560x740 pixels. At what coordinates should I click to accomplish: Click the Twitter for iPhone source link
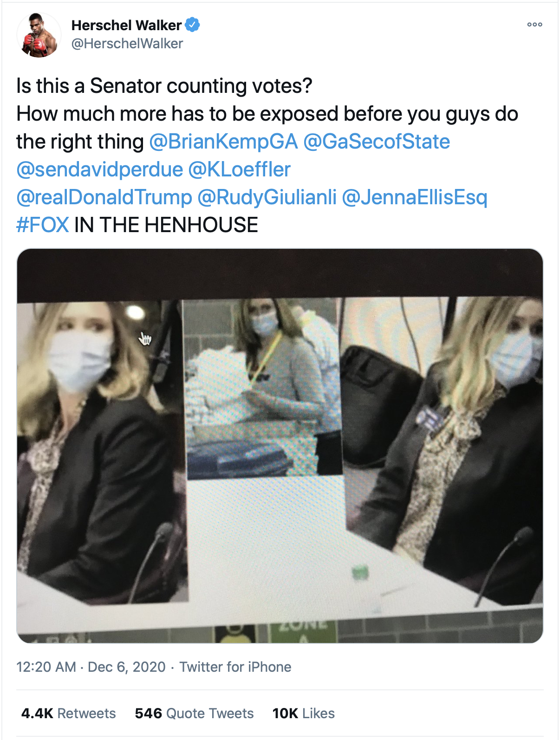(235, 667)
